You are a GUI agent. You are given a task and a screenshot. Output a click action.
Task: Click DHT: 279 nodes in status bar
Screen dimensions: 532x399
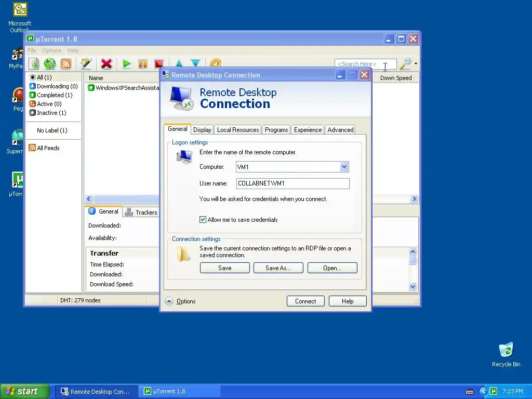[81, 300]
